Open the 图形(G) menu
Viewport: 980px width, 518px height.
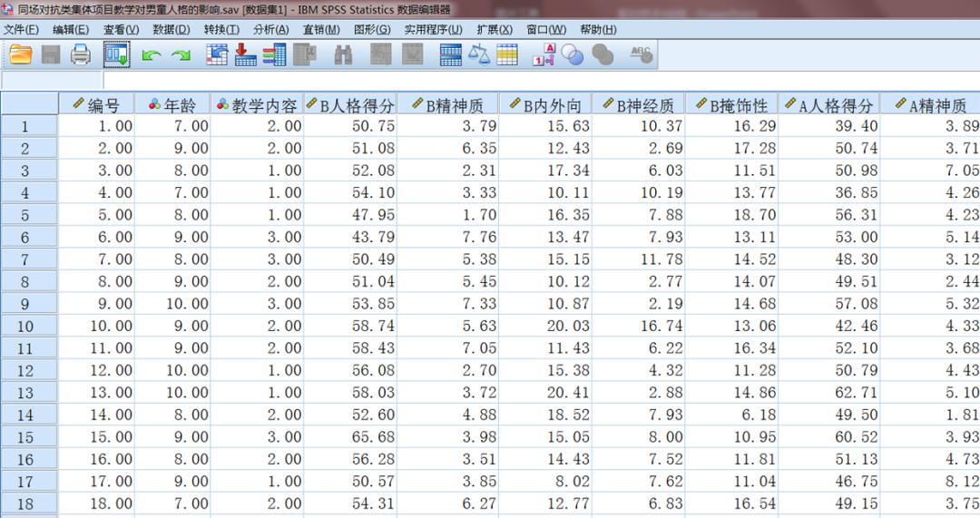point(371,29)
